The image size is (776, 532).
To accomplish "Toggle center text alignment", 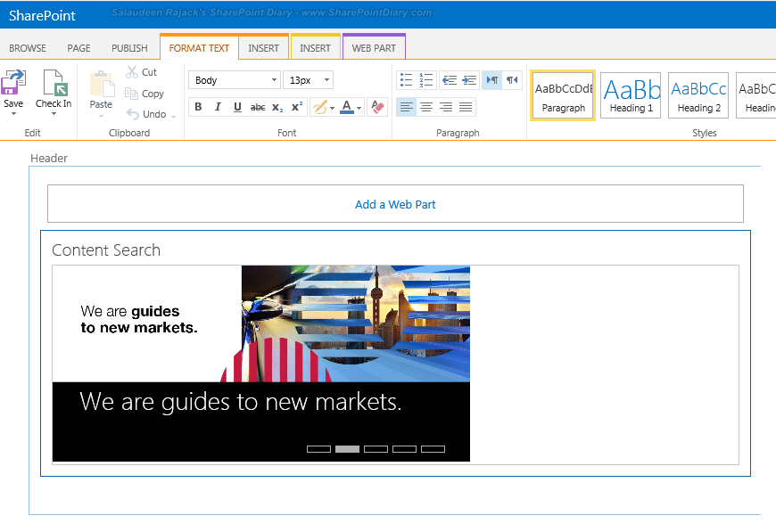I will (x=425, y=108).
